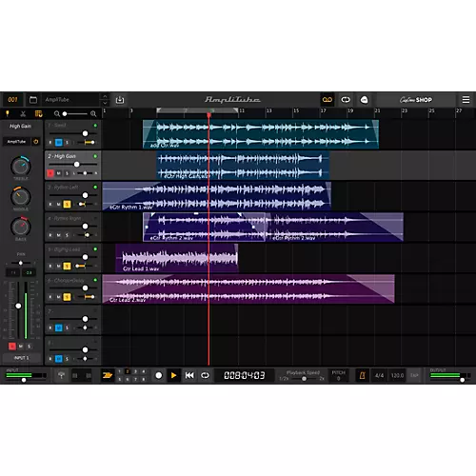
Task: Click the eGtr Rythm 1.wav clip
Action: click(217, 196)
